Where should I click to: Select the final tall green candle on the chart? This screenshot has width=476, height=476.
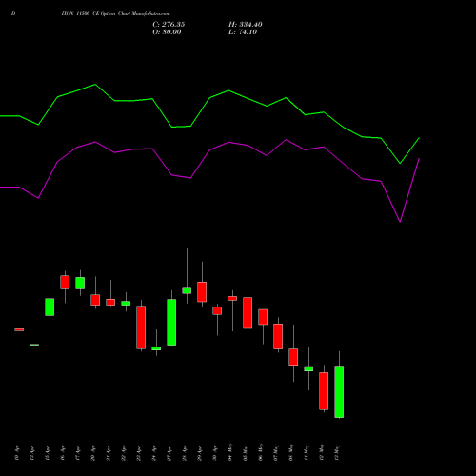pos(339,391)
